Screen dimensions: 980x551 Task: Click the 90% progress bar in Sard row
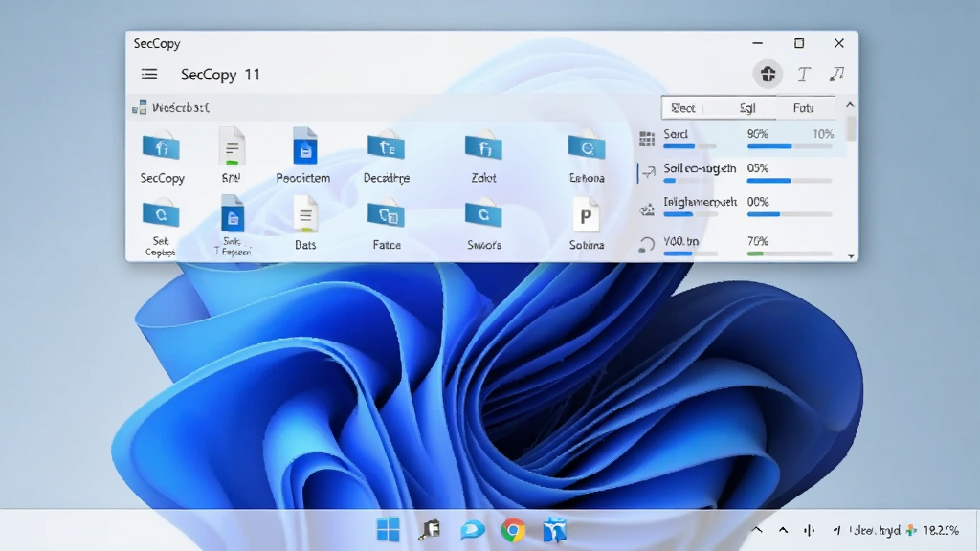coord(790,146)
